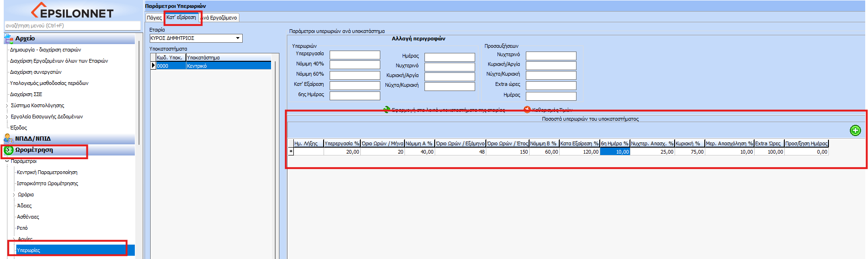The width and height of the screenshot is (868, 259).
Task: Select Δημιουργία - διαχείριση εταιριών
Action: (46, 50)
